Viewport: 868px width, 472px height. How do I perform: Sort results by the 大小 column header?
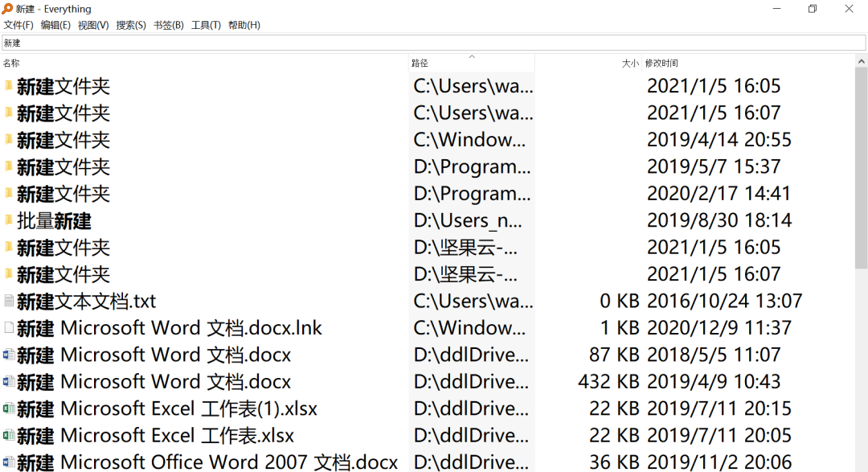(x=588, y=64)
